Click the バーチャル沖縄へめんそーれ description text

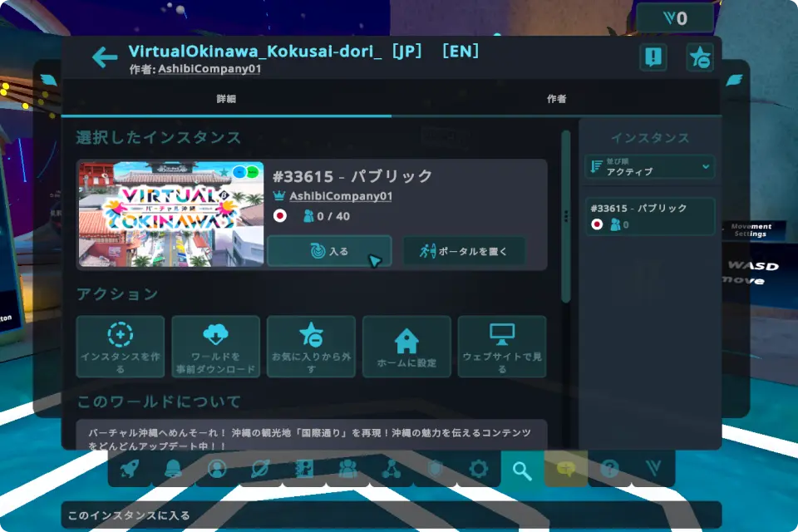point(310,439)
